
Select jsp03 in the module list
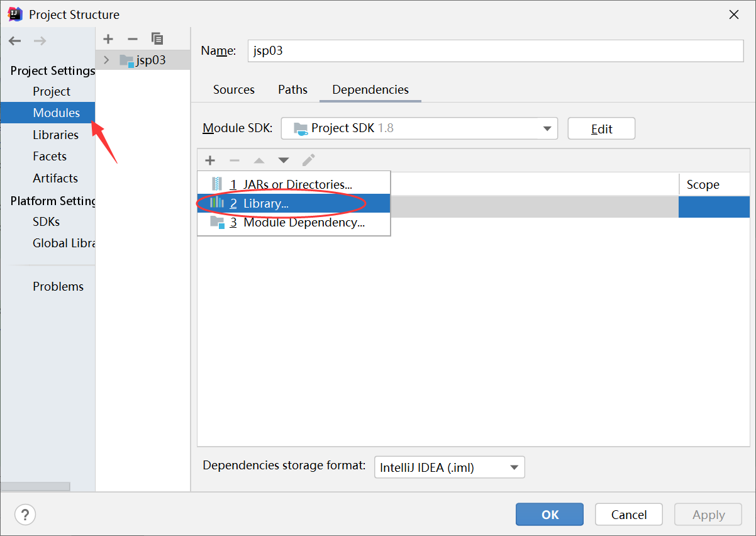coord(143,60)
